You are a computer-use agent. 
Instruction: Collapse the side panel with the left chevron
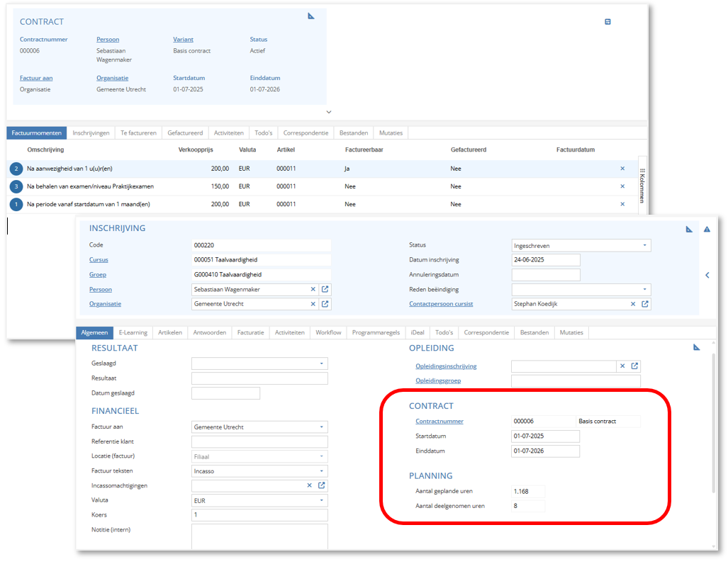tap(707, 275)
